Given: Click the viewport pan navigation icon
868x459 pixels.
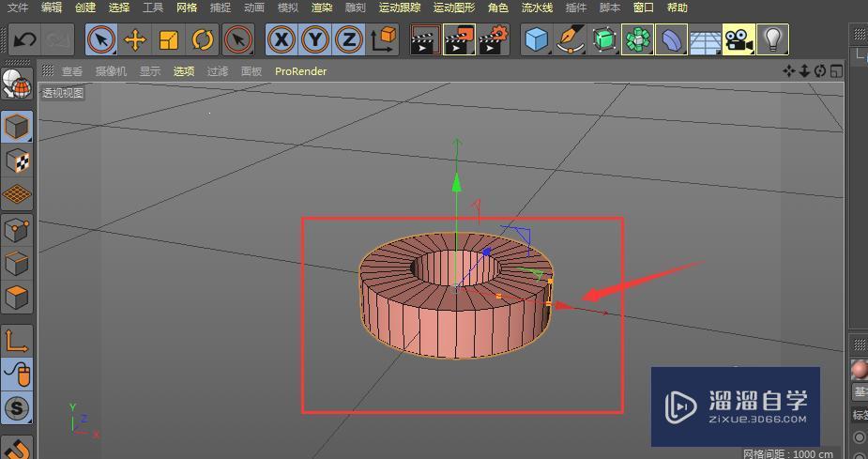Looking at the screenshot, I should pyautogui.click(x=789, y=71).
